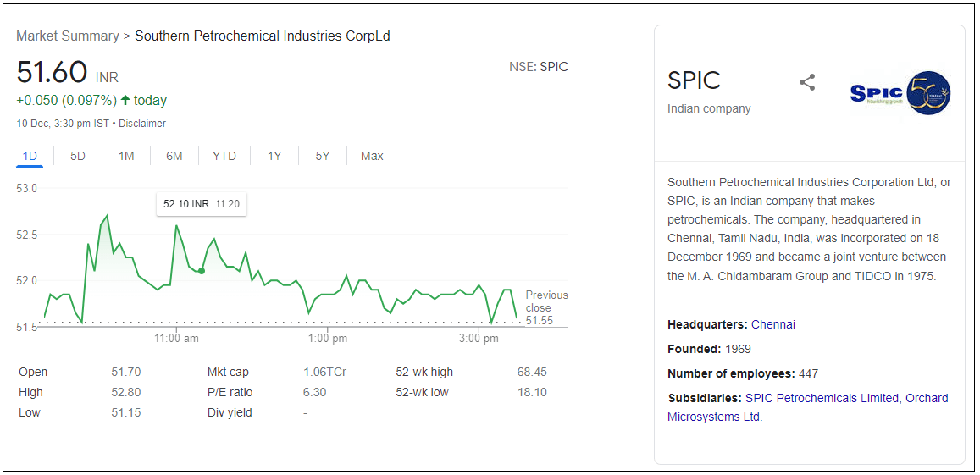This screenshot has height=475, width=980.
Task: Open SPIC Petrochemicals Limited subsidiary link
Action: [822, 398]
